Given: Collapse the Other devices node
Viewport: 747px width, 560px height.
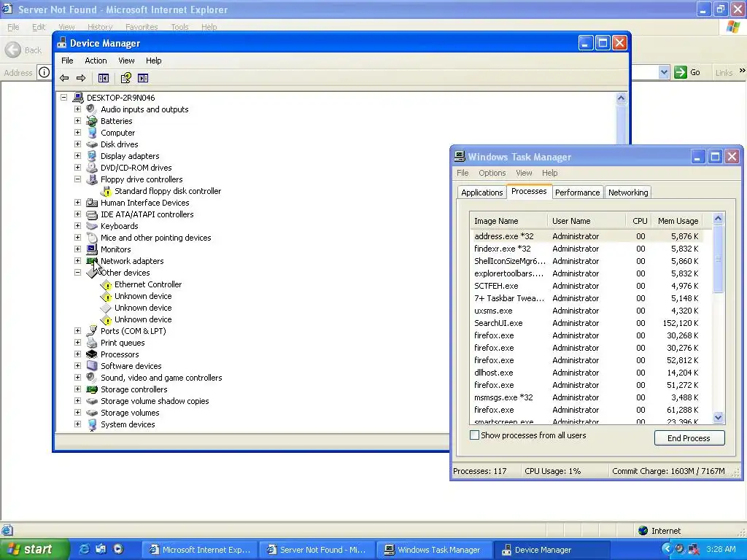Looking at the screenshot, I should click(x=77, y=273).
